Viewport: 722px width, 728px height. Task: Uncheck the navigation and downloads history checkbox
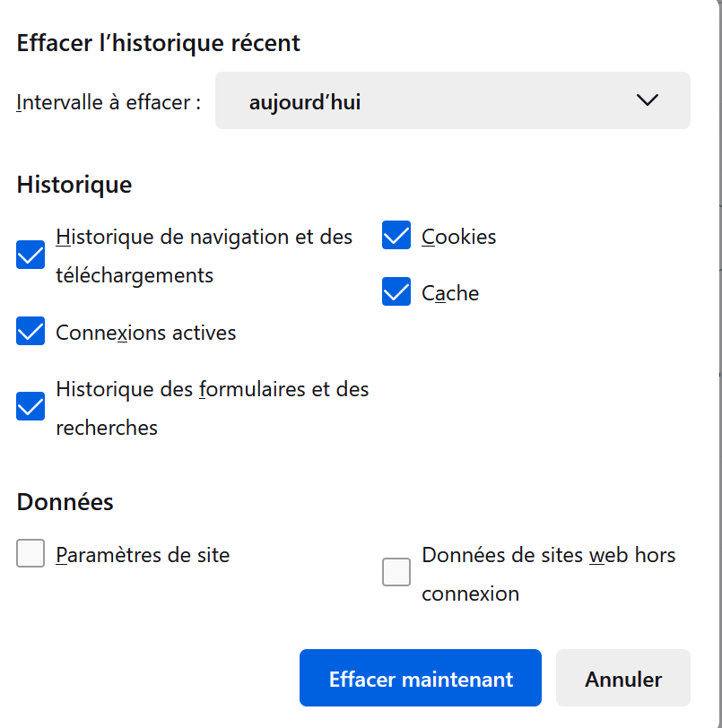31,256
